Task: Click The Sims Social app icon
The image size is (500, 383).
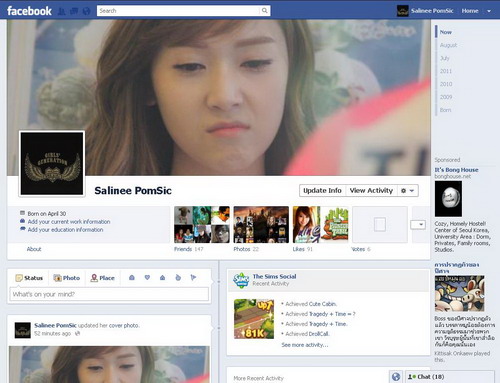Action: coord(241,280)
